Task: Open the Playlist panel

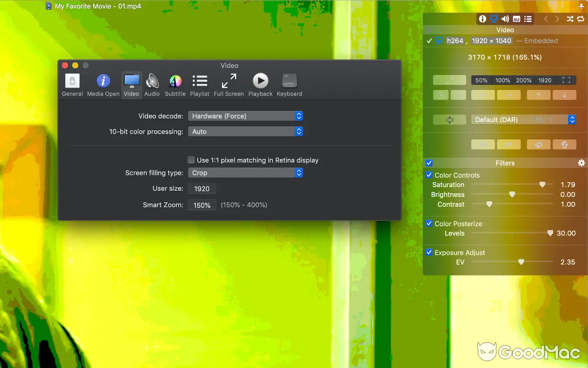Action: [x=528, y=19]
